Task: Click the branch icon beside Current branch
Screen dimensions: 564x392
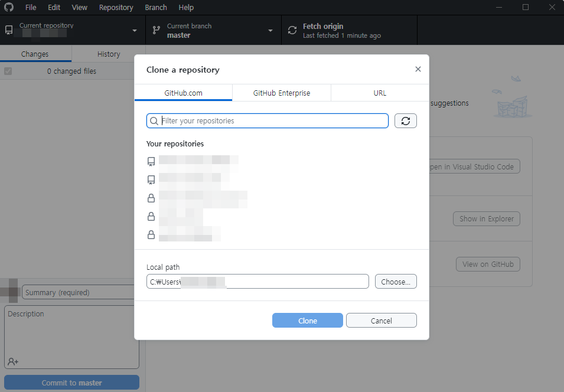Action: point(156,30)
